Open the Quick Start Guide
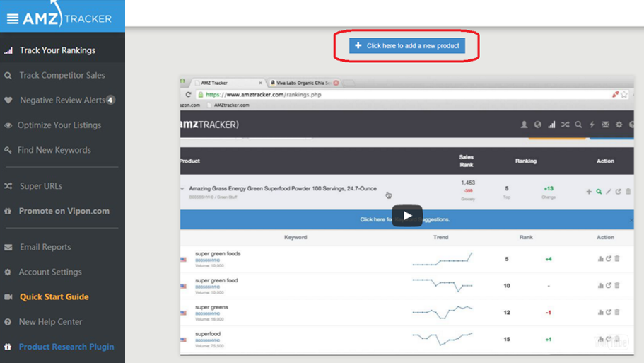This screenshot has width=644, height=363. pos(54,296)
